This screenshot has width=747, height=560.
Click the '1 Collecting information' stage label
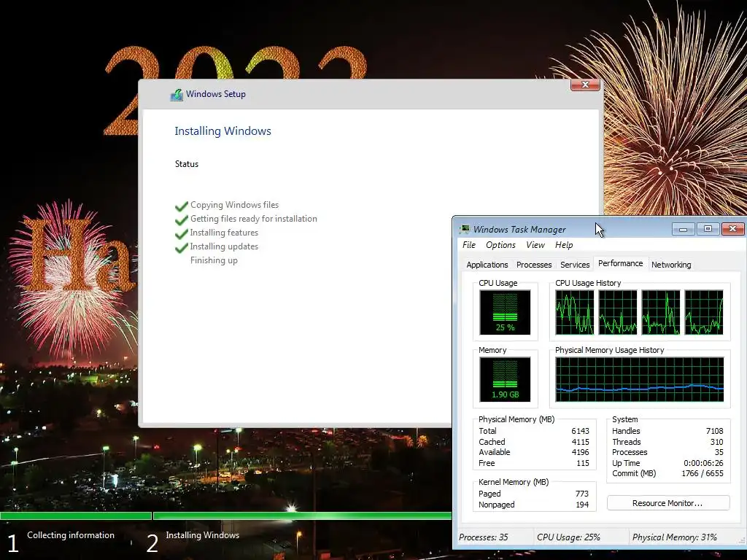(x=61, y=541)
